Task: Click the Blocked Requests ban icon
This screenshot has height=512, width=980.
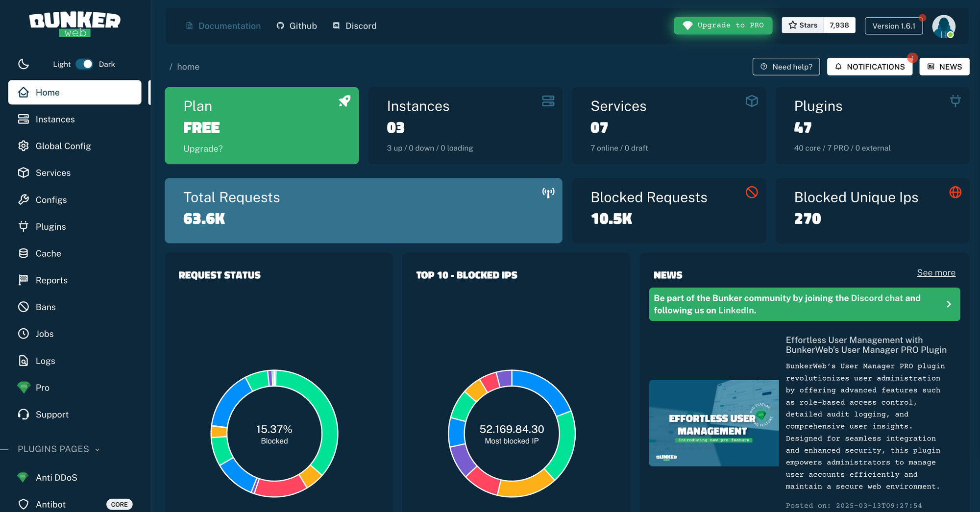Action: pos(752,193)
